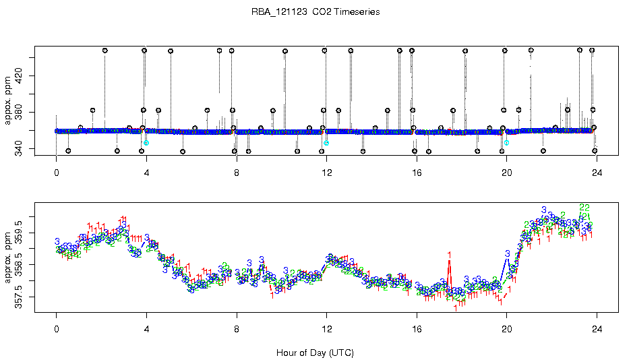Click the cyan circle marker near hour 4
This screenshot has width=631, height=364.
(146, 143)
